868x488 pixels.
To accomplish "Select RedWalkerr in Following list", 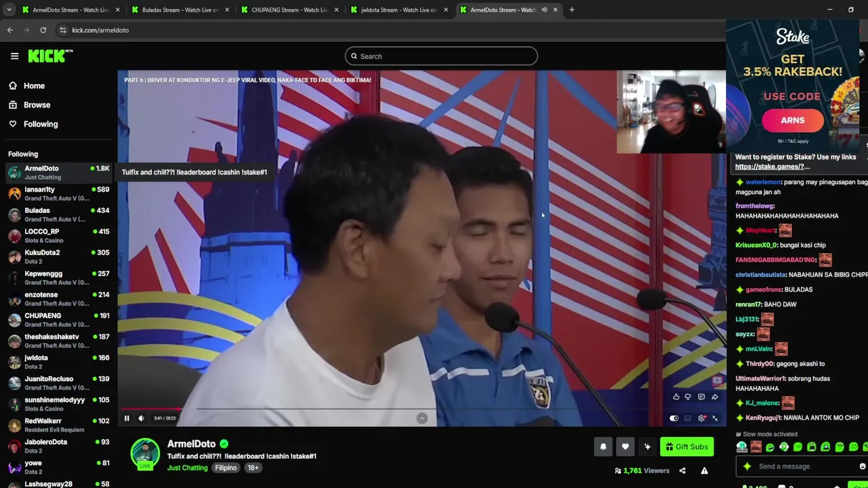I will 58,425.
